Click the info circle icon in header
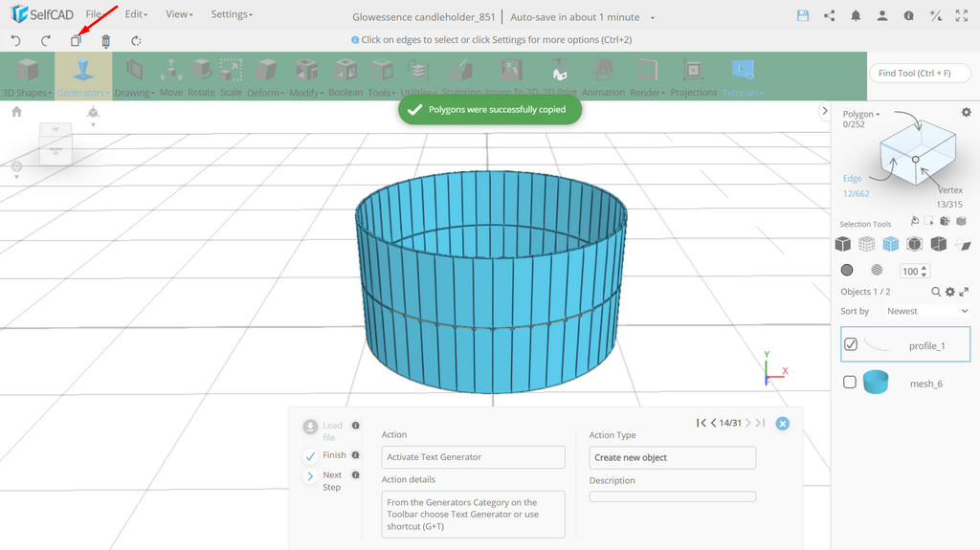Screen dimensions: 980x550 click(x=909, y=16)
